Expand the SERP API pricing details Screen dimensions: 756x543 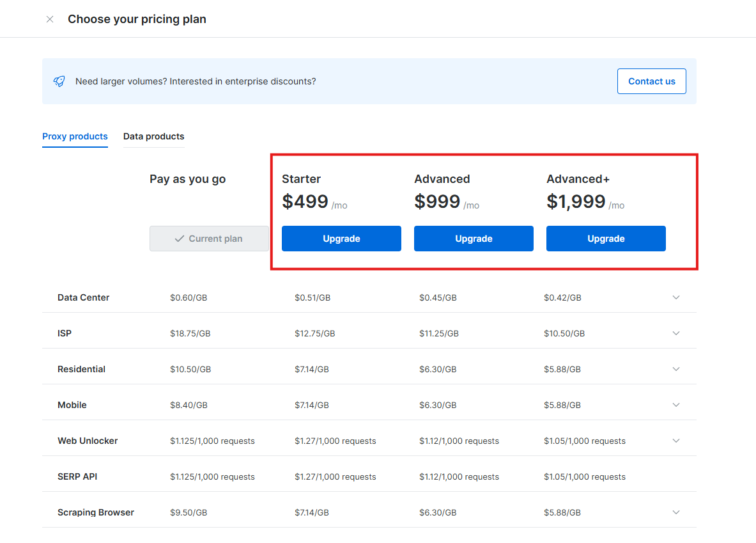pos(676,476)
